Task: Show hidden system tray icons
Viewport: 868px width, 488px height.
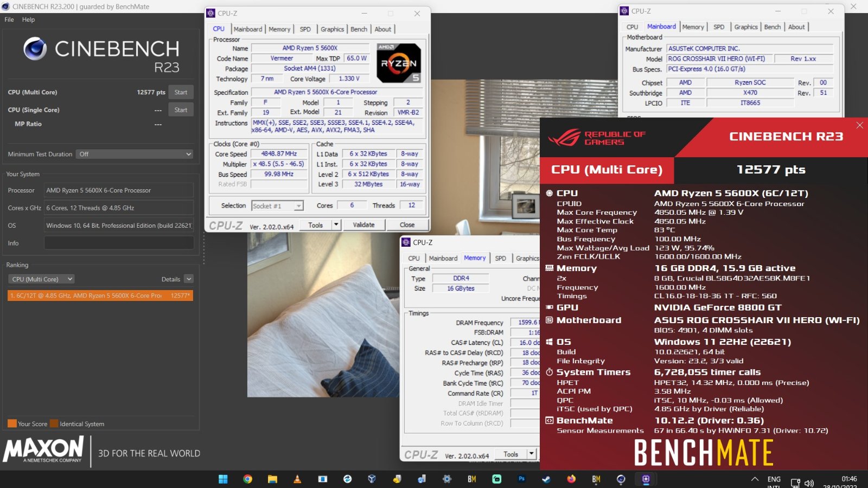Action: pos(755,479)
